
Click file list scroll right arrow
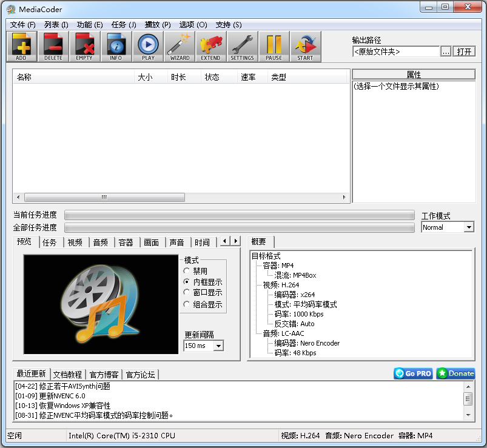[344, 197]
